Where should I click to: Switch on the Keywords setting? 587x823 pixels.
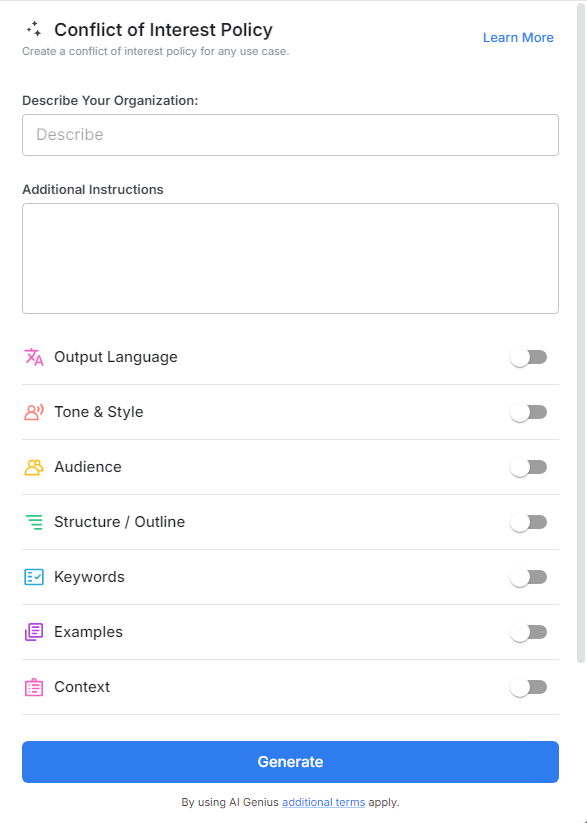529,577
